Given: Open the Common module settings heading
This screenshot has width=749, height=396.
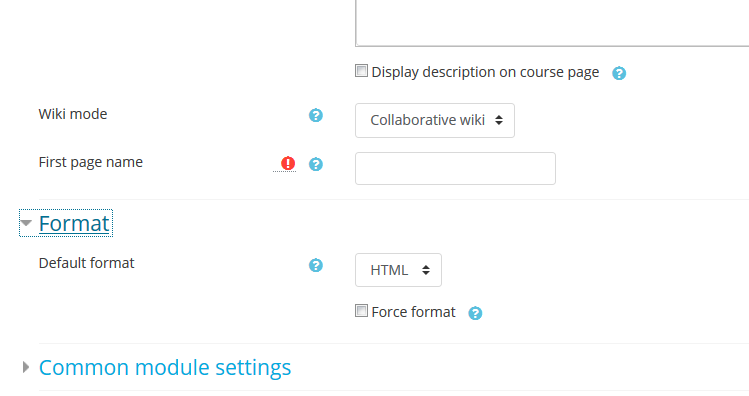Looking at the screenshot, I should tap(165, 367).
